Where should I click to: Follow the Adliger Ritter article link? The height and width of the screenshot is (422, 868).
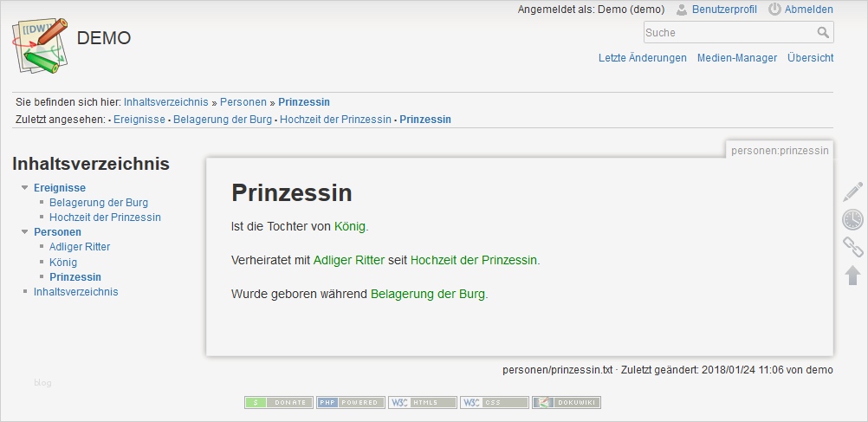[349, 260]
